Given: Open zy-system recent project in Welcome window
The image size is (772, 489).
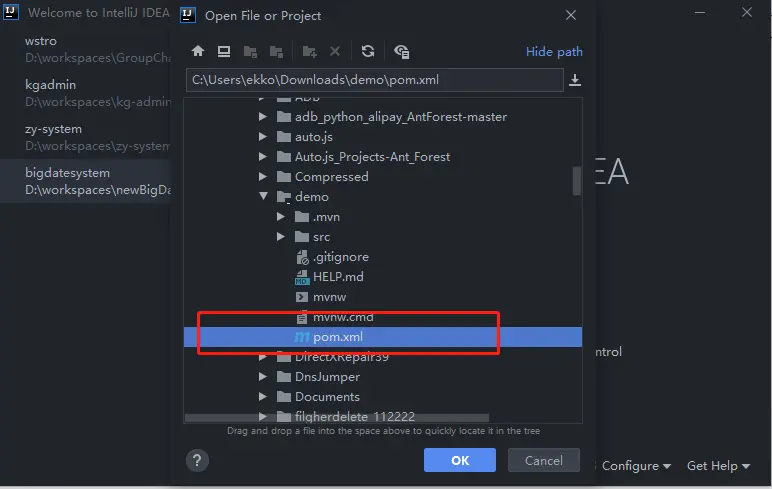Looking at the screenshot, I should (x=85, y=137).
